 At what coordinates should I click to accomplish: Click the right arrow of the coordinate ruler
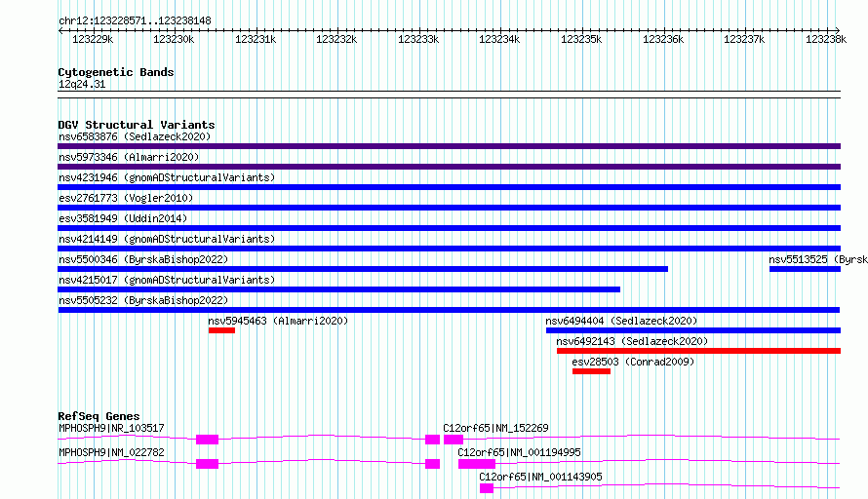click(838, 30)
